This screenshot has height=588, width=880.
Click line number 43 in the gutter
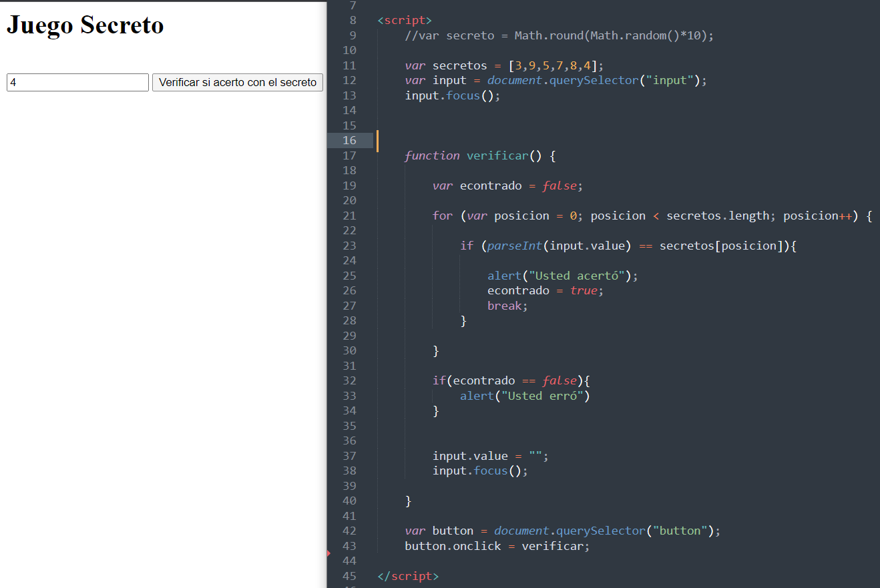(x=349, y=546)
